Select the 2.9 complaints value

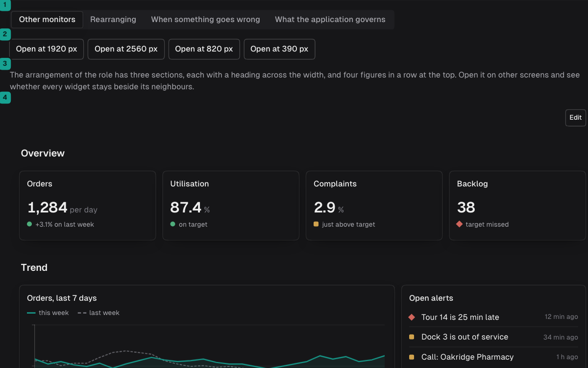click(324, 208)
